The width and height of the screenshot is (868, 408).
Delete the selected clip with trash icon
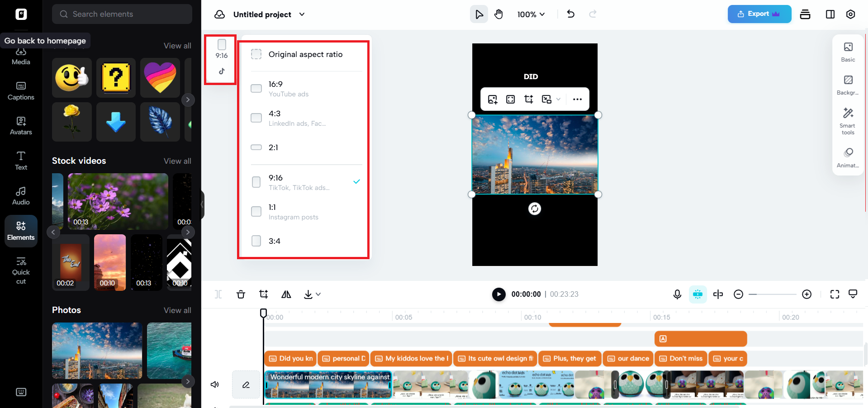click(x=241, y=294)
